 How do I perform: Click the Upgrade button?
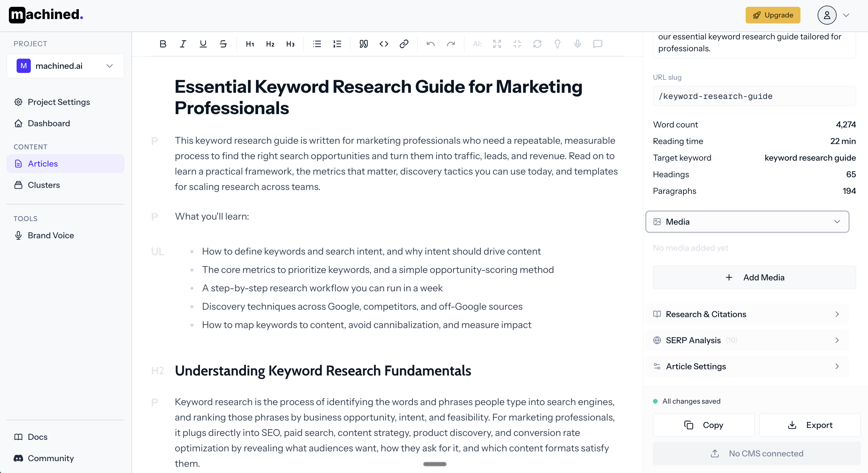(x=773, y=15)
